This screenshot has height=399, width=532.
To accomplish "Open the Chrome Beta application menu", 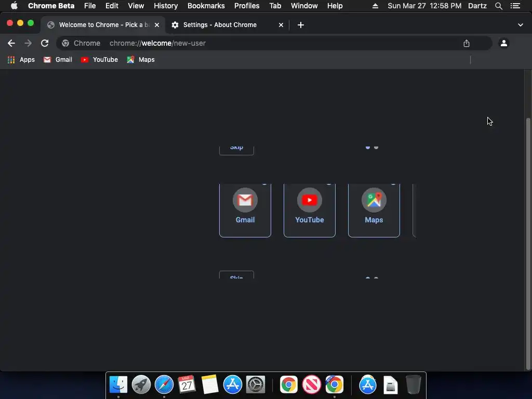I will [x=51, y=6].
